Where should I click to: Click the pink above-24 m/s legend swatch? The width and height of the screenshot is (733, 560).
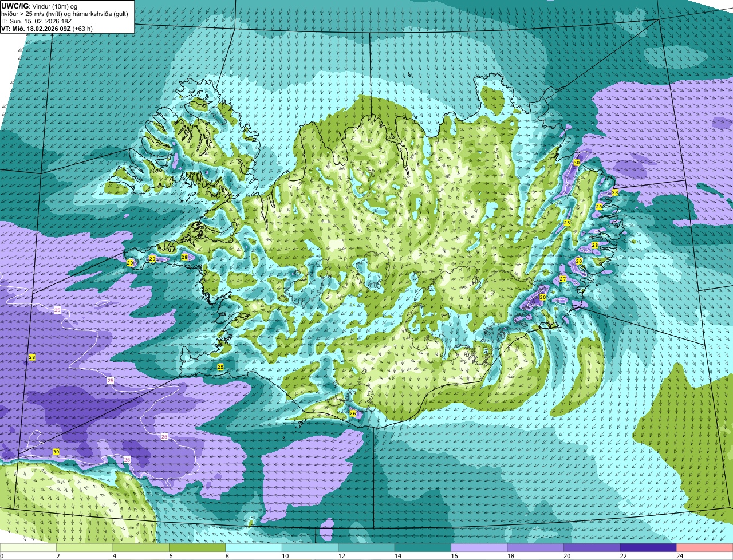click(x=705, y=548)
